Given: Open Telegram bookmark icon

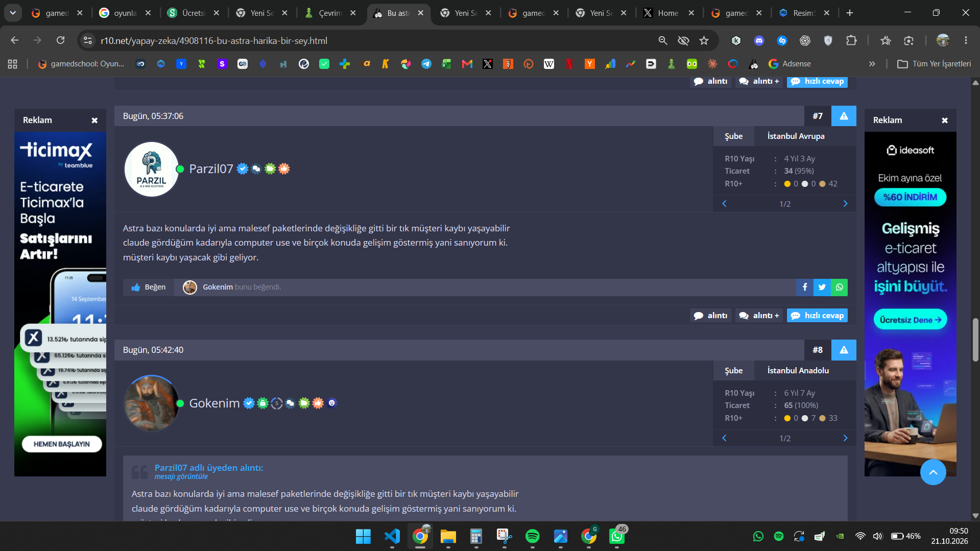Looking at the screenshot, I should coord(426,64).
